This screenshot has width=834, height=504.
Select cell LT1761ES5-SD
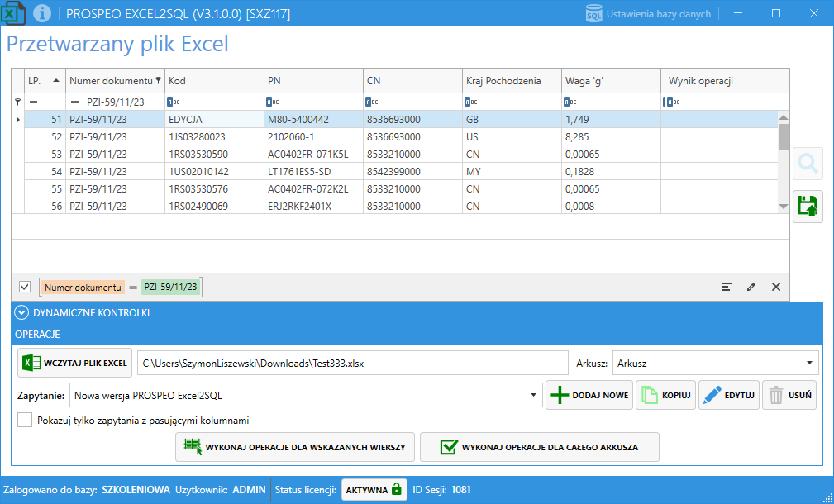pos(314,172)
